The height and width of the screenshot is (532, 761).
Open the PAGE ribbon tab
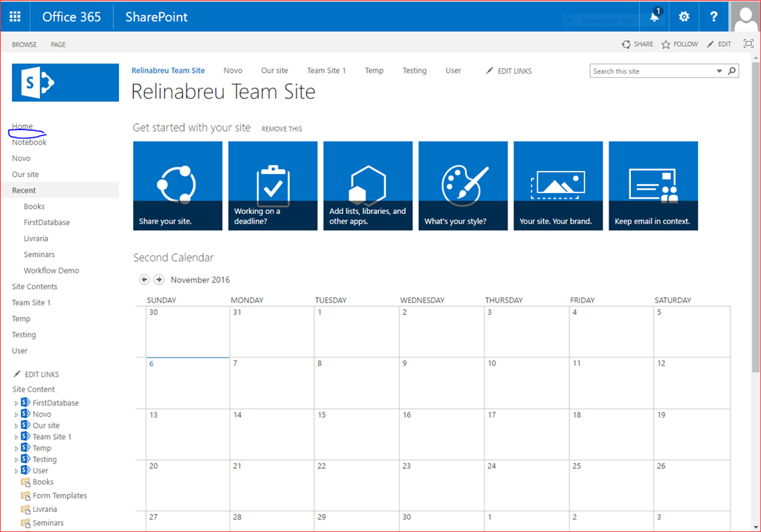tap(58, 45)
